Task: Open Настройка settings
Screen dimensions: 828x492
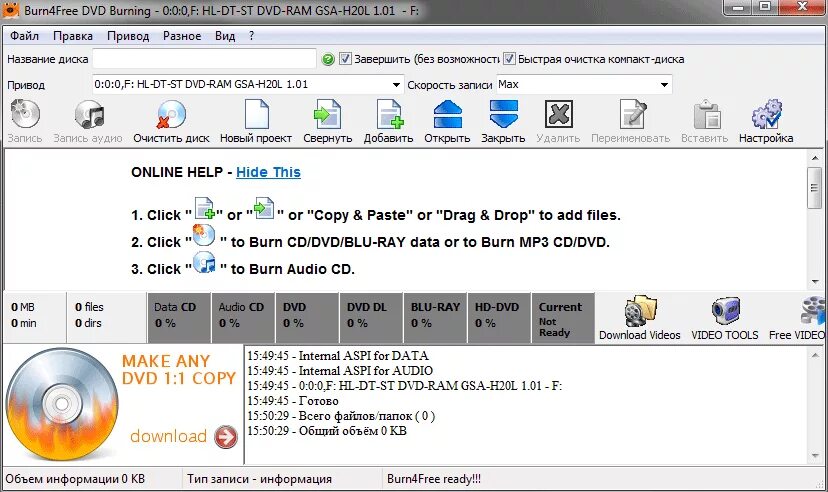Action: click(766, 114)
